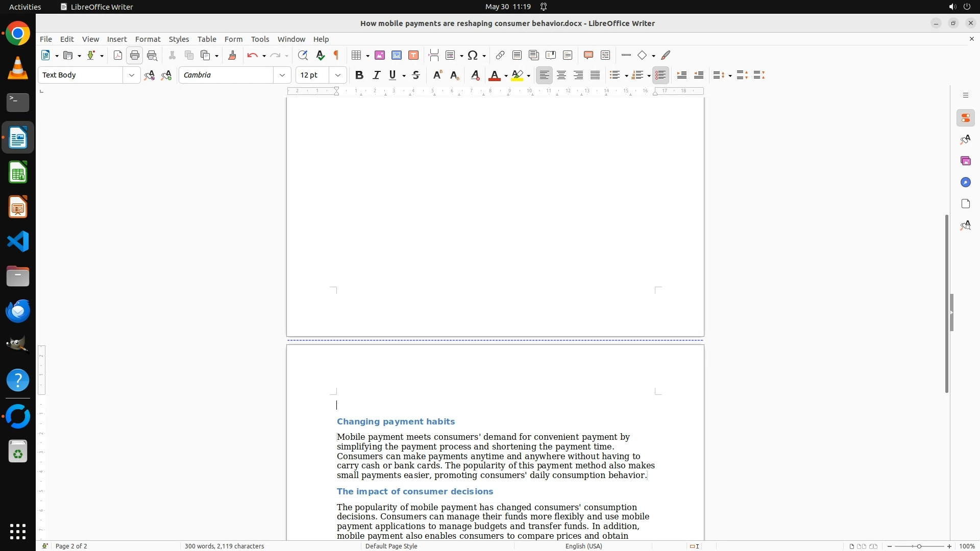Click the Export as PDF icon
The image size is (980, 551).
pos(118,55)
